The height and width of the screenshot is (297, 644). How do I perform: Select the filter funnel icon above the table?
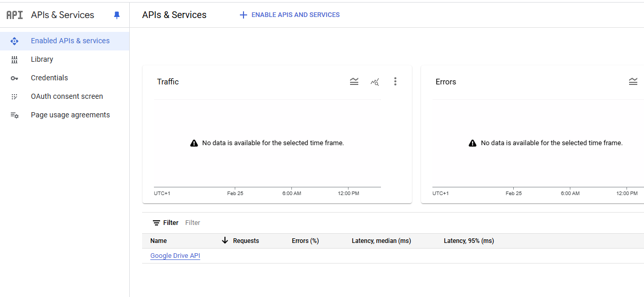(156, 222)
